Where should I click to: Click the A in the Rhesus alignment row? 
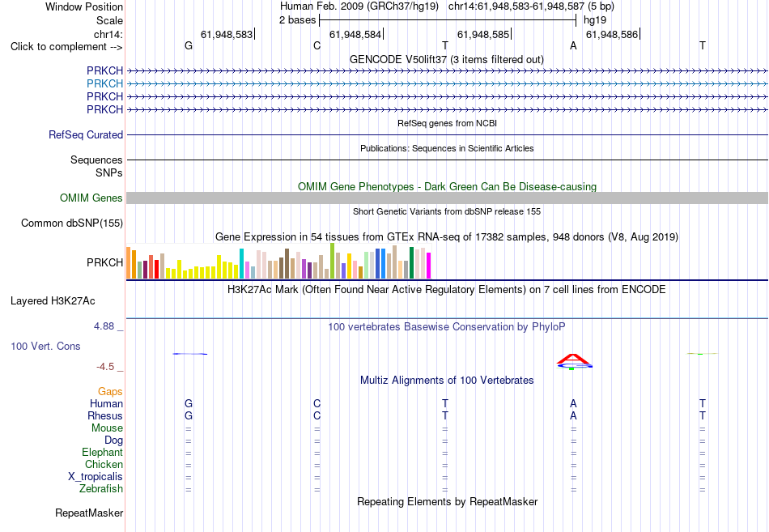[573, 415]
